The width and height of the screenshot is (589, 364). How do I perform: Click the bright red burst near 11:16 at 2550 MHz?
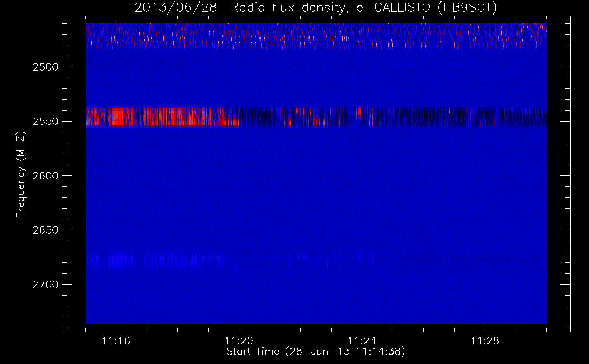point(118,117)
